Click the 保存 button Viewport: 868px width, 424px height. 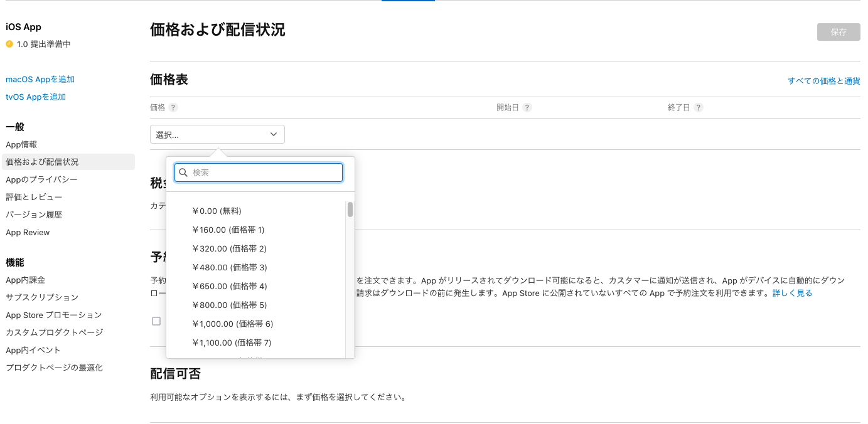(x=839, y=32)
